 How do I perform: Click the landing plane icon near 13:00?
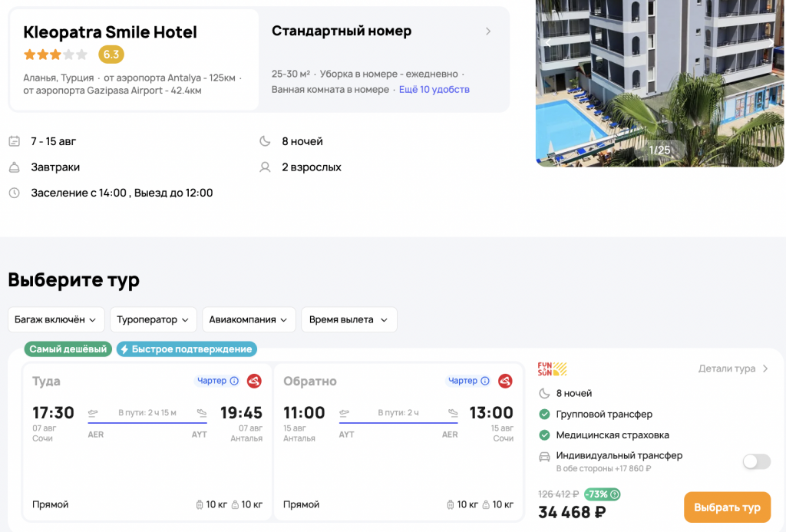pyautogui.click(x=453, y=413)
